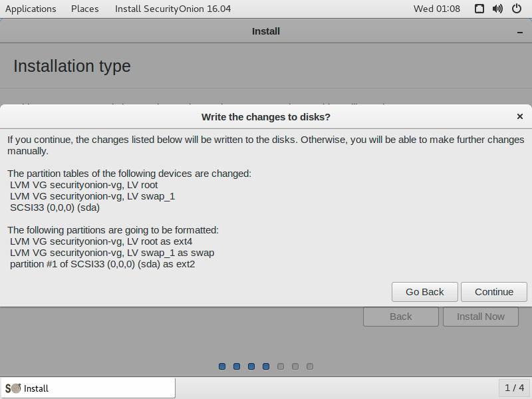Open the Places menu

[85, 9]
